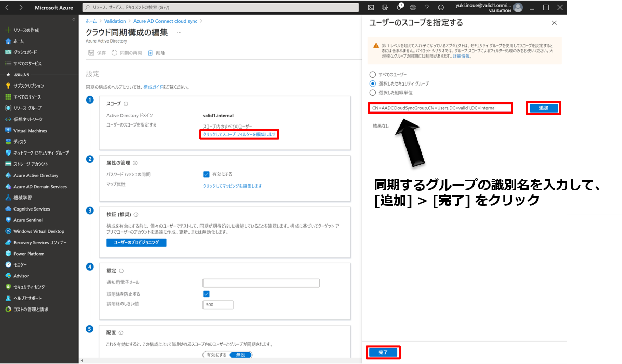Open portal settings gear icon
The height and width of the screenshot is (364, 622).
(413, 8)
